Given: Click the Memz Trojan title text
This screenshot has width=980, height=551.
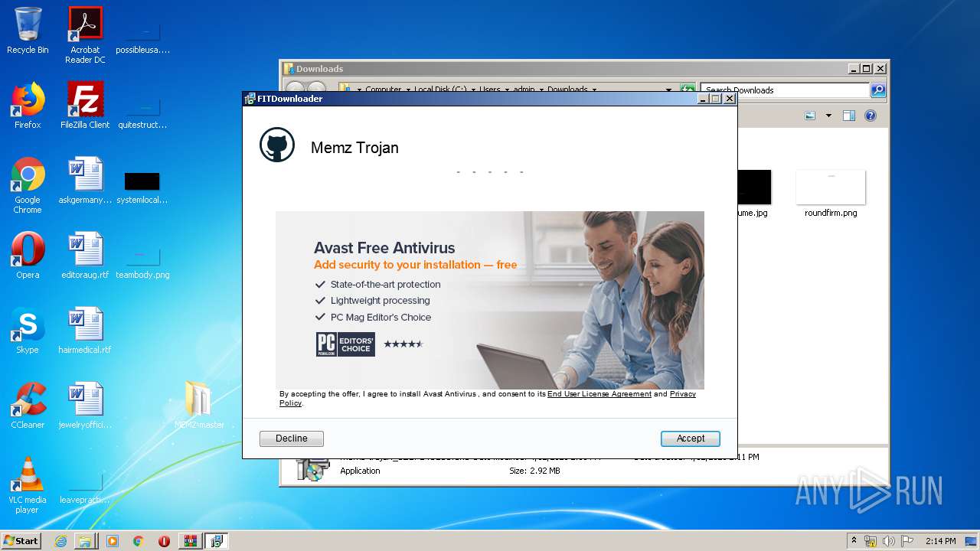Looking at the screenshot, I should click(x=354, y=148).
